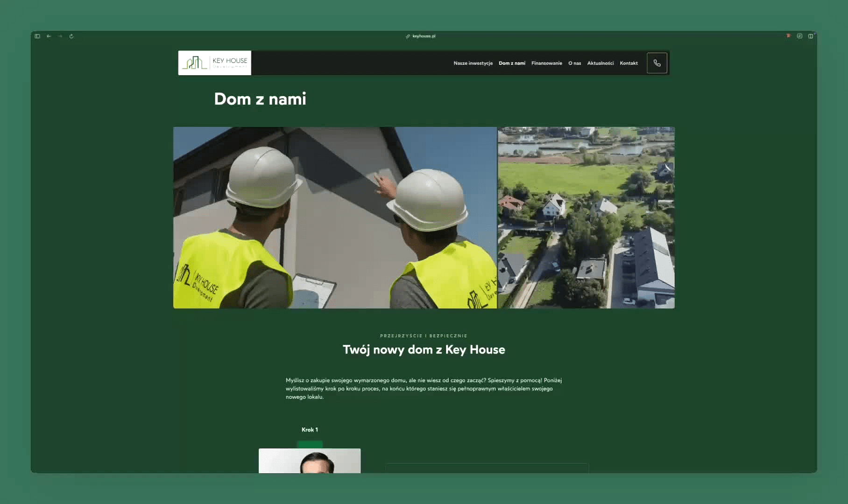Go back with the left arrow

click(x=49, y=36)
